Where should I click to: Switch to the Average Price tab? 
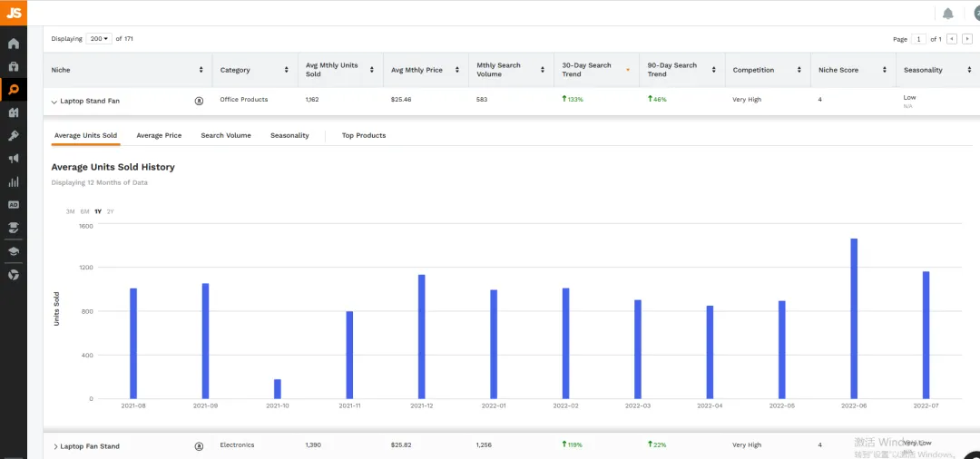[x=159, y=135]
